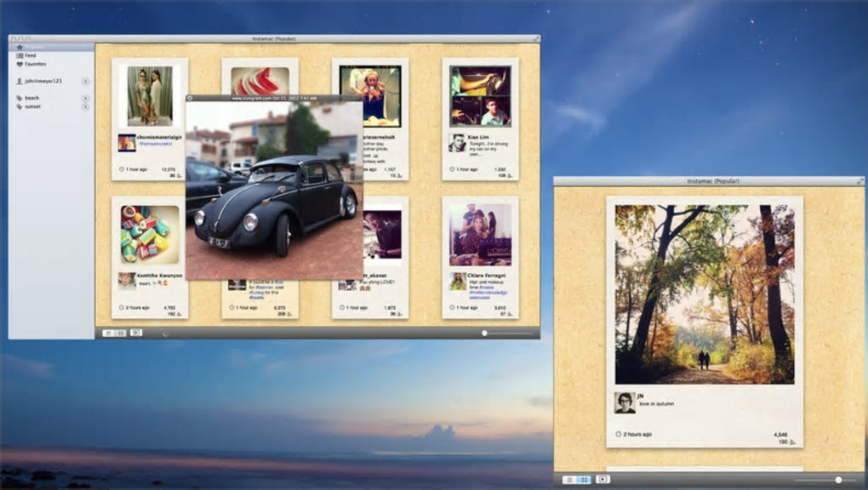This screenshot has width=868, height=490.
Task: Click Chiara Ferragni's profile avatar
Action: (x=457, y=281)
